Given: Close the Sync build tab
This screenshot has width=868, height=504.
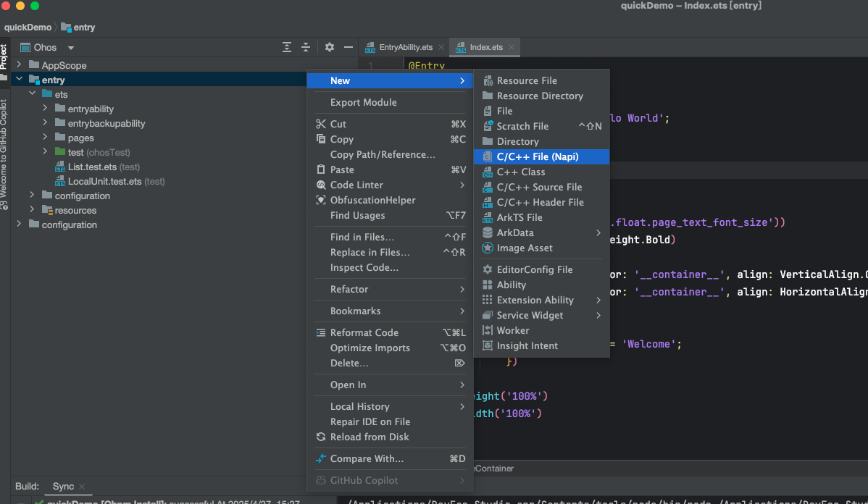Looking at the screenshot, I should (x=82, y=487).
